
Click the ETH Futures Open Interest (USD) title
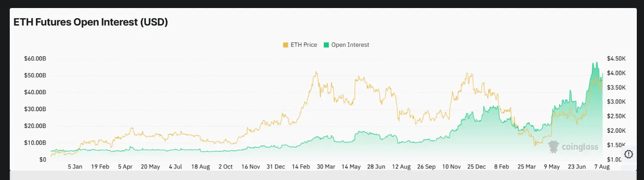point(91,22)
